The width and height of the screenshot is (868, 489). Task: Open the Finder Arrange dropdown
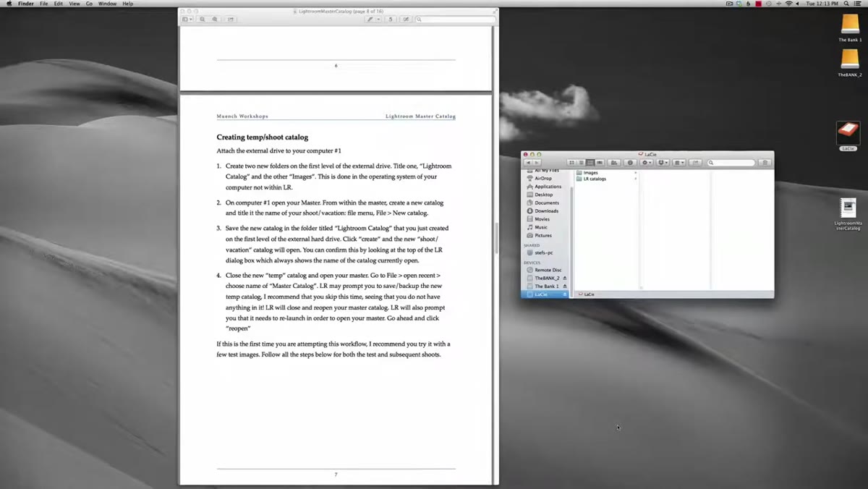click(679, 163)
